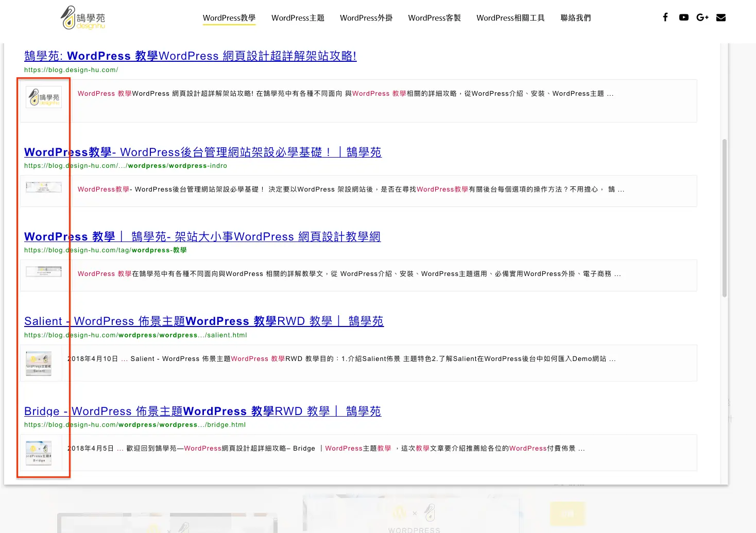756x533 pixels.
Task: Open result 'WordPress後台管理網站架設必學基礎'
Action: 203,152
